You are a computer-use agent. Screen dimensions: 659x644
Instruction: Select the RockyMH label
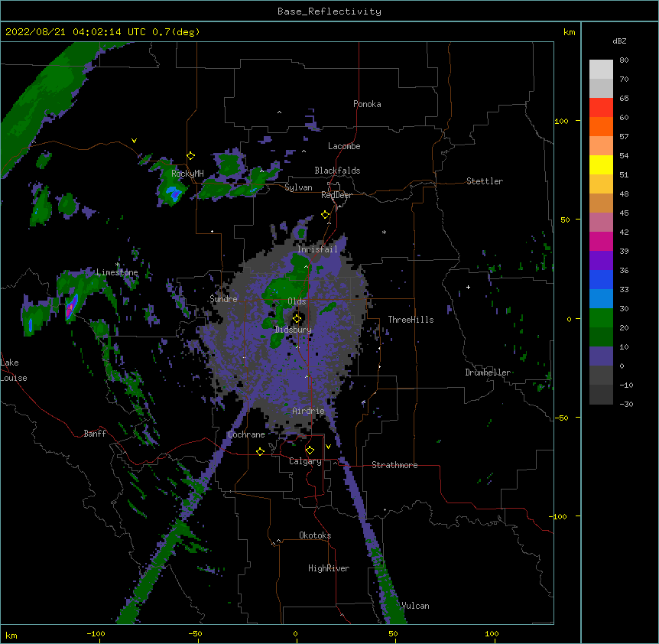(187, 174)
